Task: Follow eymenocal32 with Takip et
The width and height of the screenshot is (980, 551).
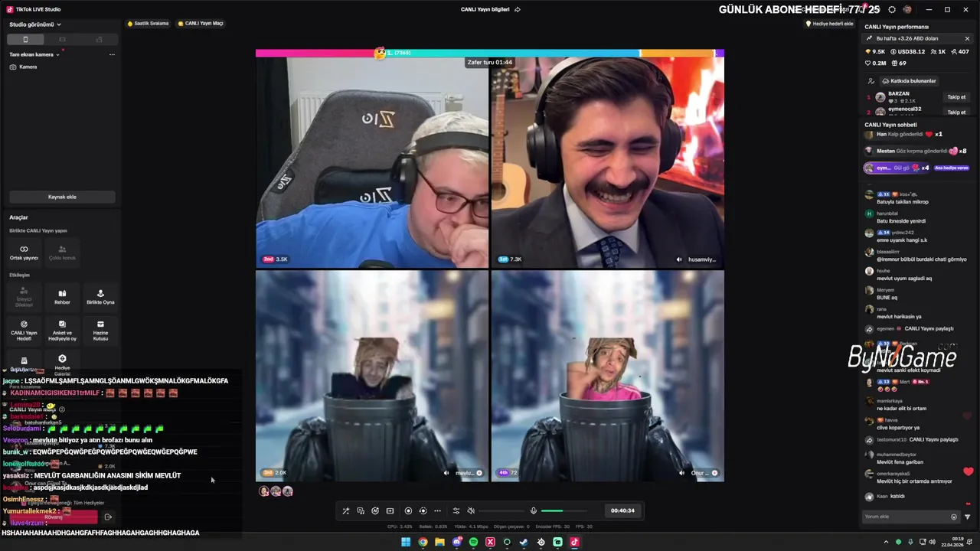Action: click(956, 112)
